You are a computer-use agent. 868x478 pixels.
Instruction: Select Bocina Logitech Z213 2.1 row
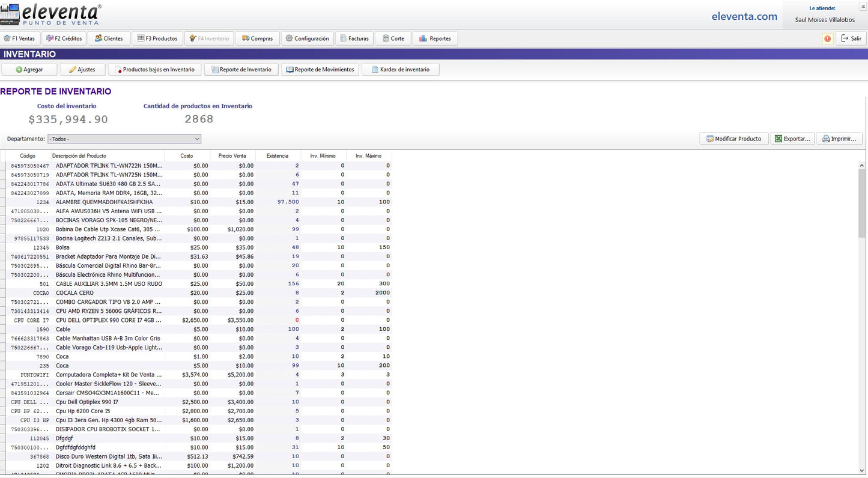pyautogui.click(x=196, y=238)
